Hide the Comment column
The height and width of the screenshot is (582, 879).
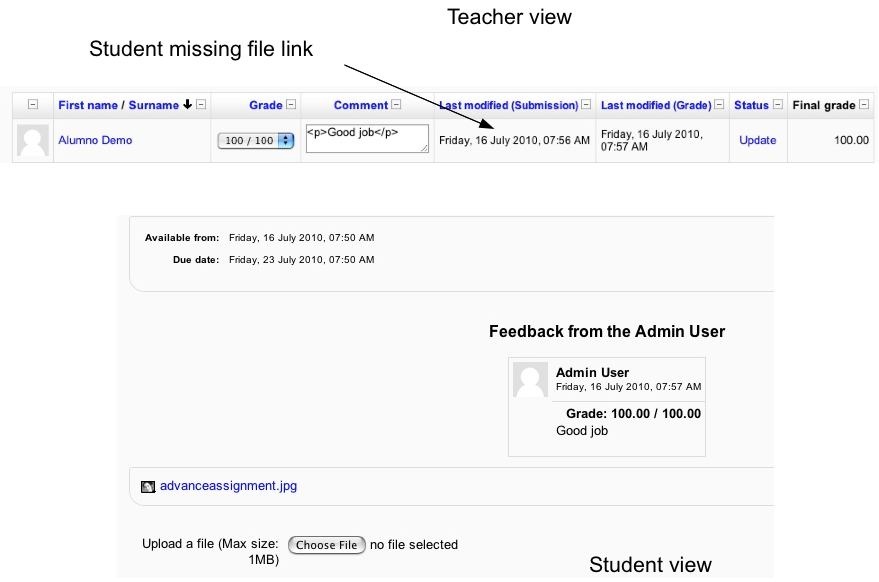(x=396, y=104)
